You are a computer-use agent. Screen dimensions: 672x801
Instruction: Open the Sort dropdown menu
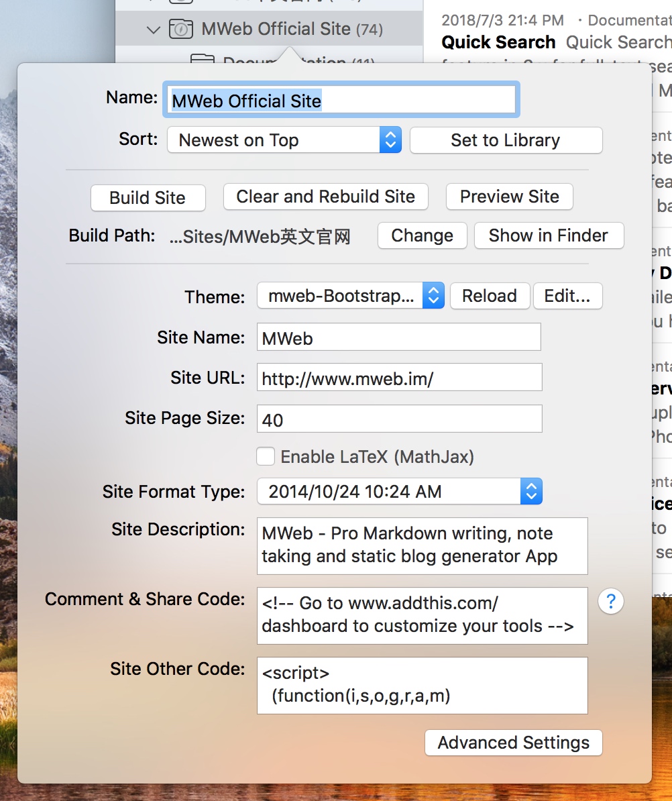tap(284, 140)
